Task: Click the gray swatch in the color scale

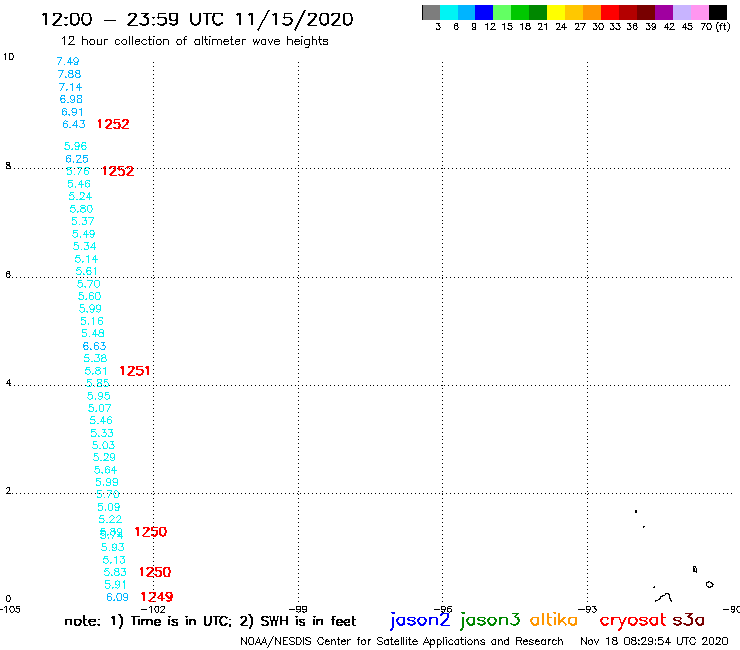Action: click(x=431, y=12)
